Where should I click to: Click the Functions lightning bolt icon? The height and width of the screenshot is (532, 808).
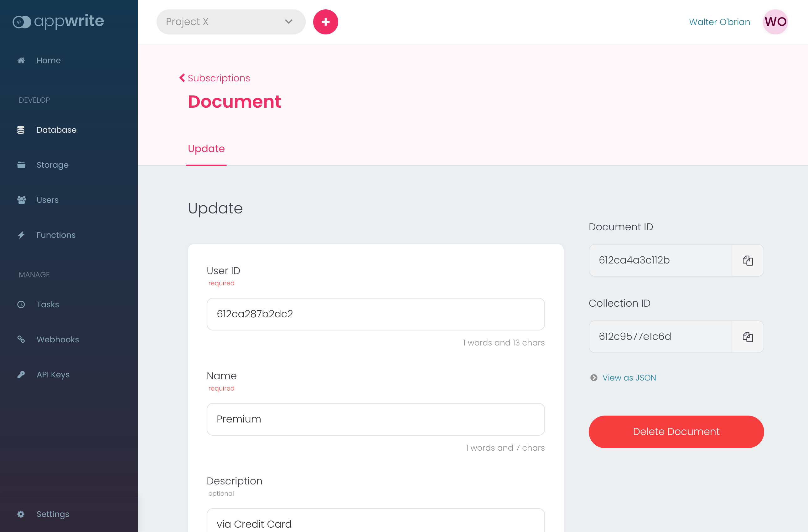coord(21,235)
